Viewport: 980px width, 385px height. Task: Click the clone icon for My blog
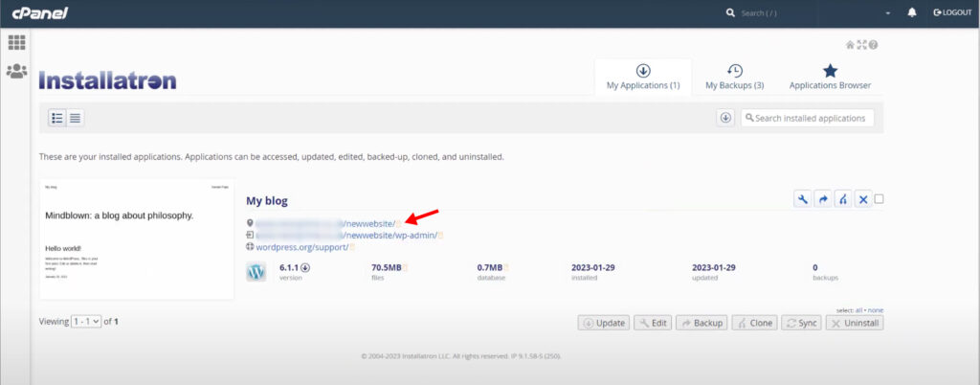843,199
